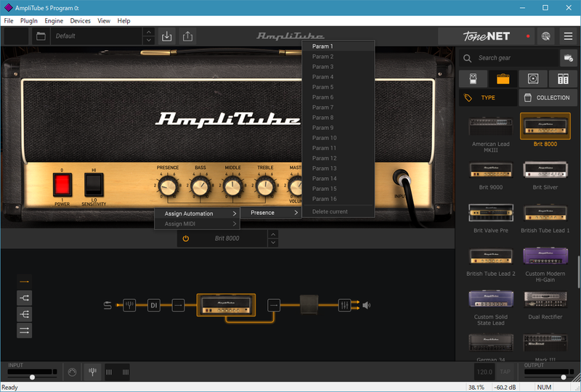
Task: Click the DI block in chain
Action: [x=154, y=306]
